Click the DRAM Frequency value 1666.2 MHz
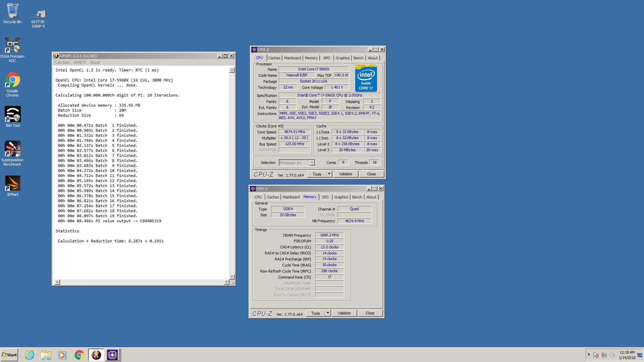 tap(329, 235)
